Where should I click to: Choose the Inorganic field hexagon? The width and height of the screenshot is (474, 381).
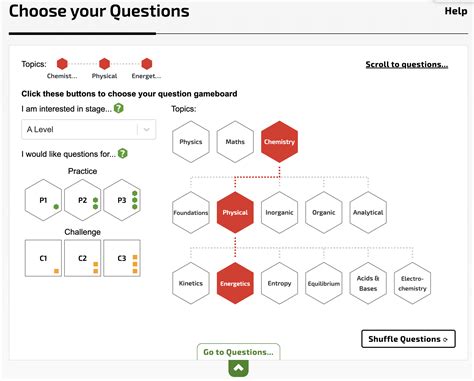coord(279,212)
